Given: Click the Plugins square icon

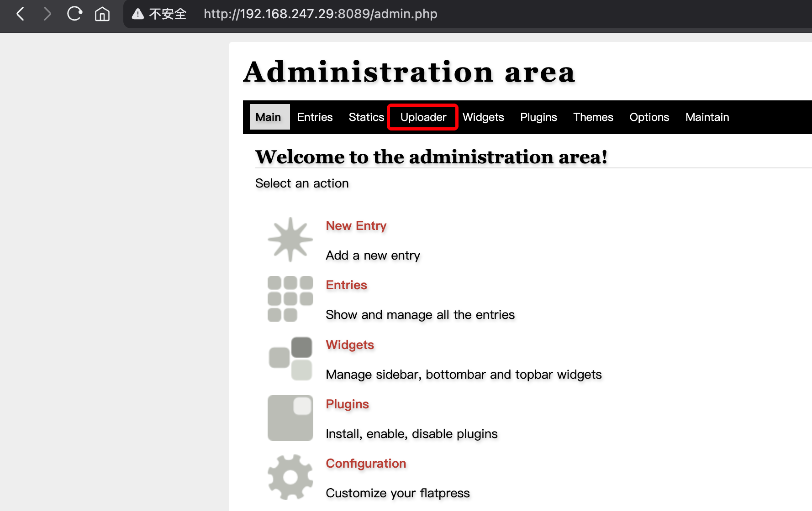Looking at the screenshot, I should coord(290,418).
